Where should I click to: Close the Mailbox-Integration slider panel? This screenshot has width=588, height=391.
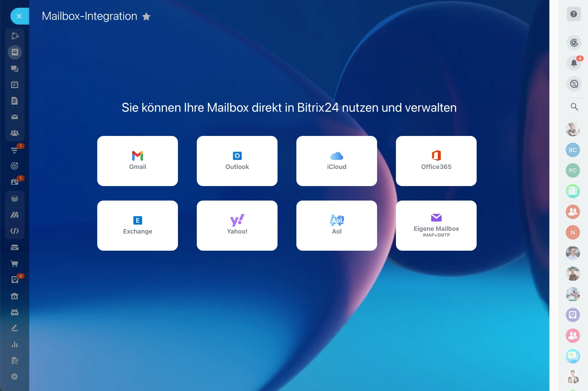[19, 16]
